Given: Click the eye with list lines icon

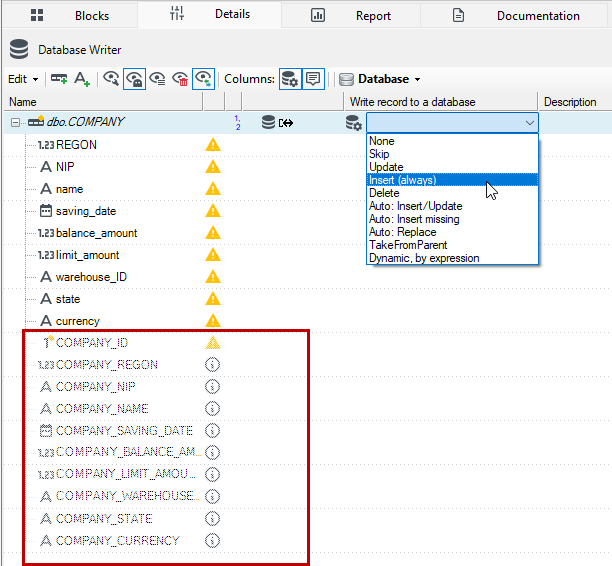Looking at the screenshot, I should pos(157,79).
